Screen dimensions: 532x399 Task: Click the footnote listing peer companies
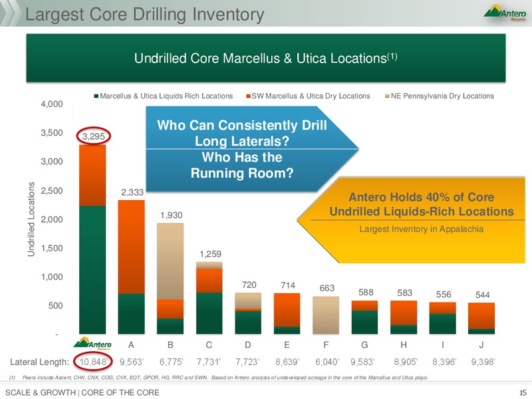click(219, 378)
